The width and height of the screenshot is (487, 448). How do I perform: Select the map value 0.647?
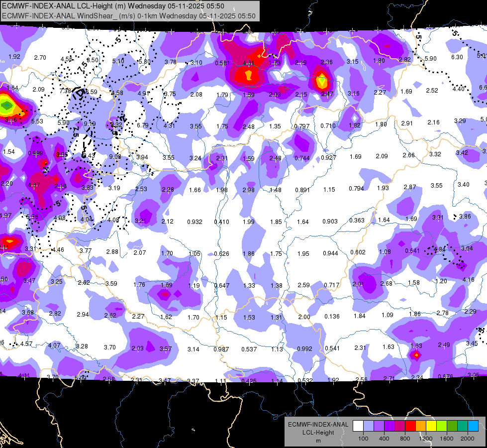coord(222,286)
